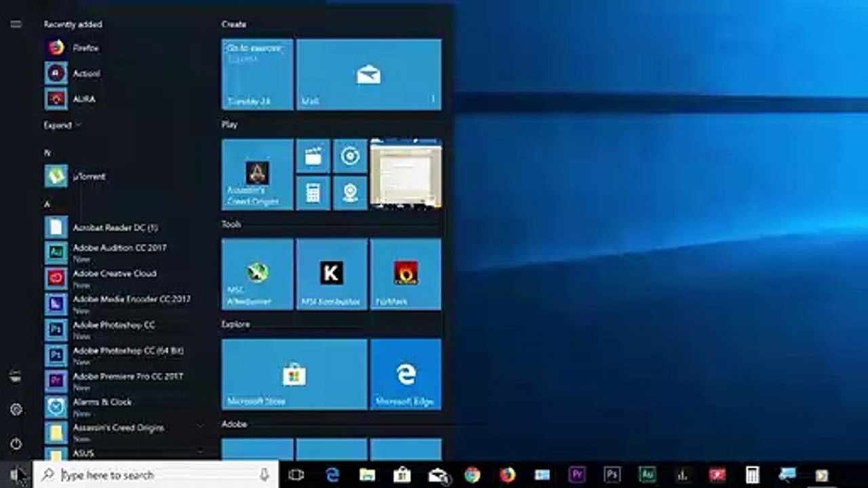
Task: Launch Adobe Media Encoder CC 2017
Action: click(x=122, y=304)
